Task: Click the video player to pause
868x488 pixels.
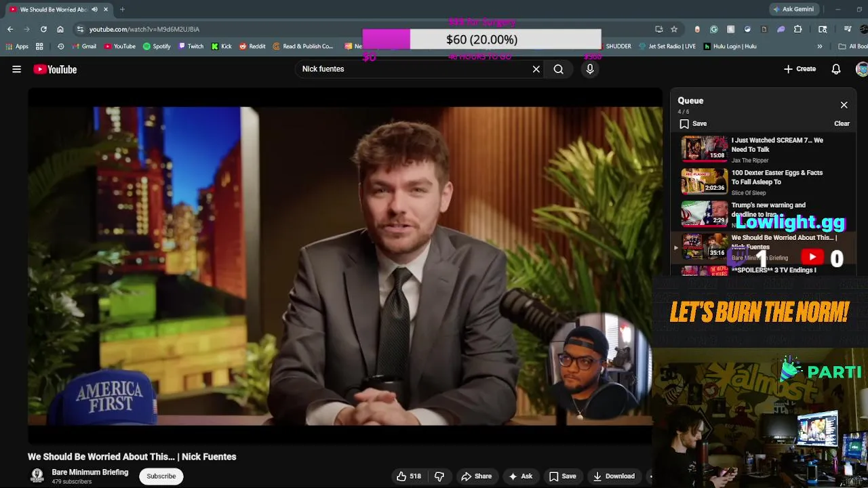Action: (x=345, y=266)
